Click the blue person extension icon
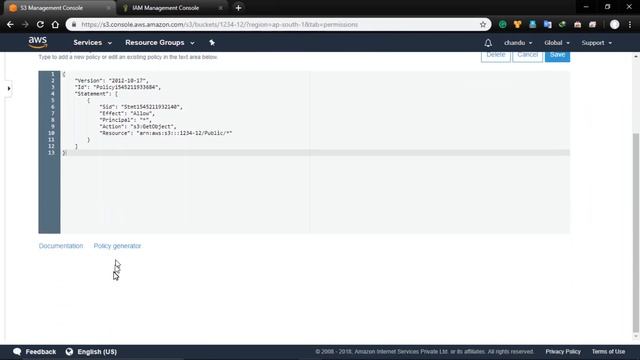The height and width of the screenshot is (360, 640). pyautogui.click(x=533, y=24)
